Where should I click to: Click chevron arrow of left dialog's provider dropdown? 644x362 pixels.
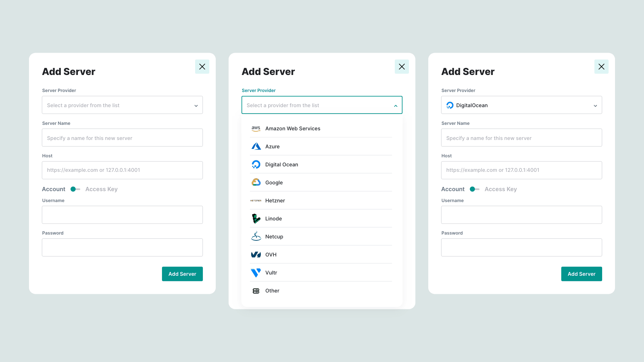[196, 106]
